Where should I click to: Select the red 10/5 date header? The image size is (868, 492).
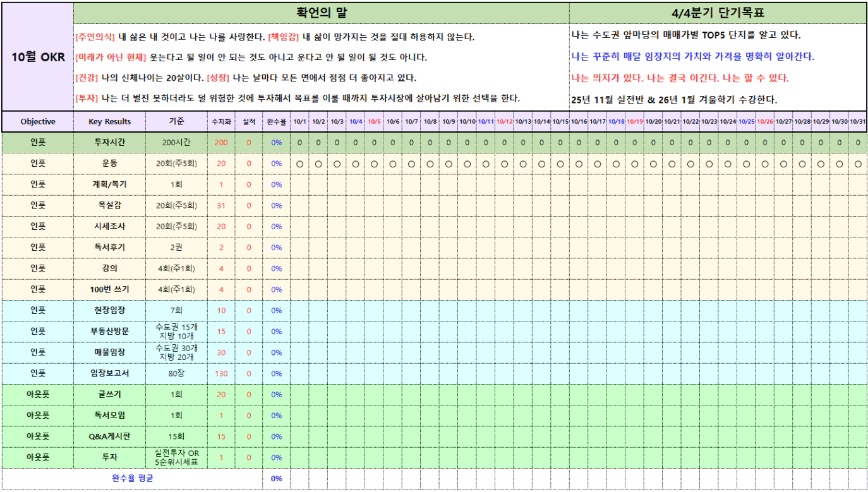click(x=374, y=122)
